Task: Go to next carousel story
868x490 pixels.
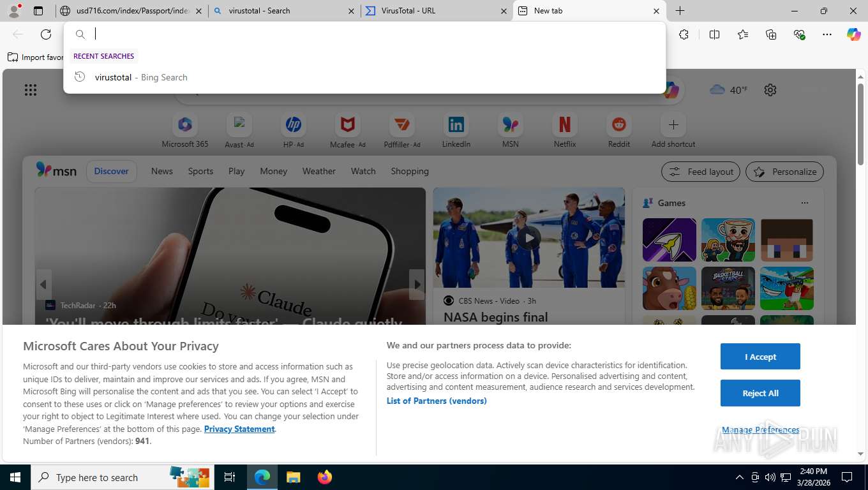Action: (x=417, y=285)
